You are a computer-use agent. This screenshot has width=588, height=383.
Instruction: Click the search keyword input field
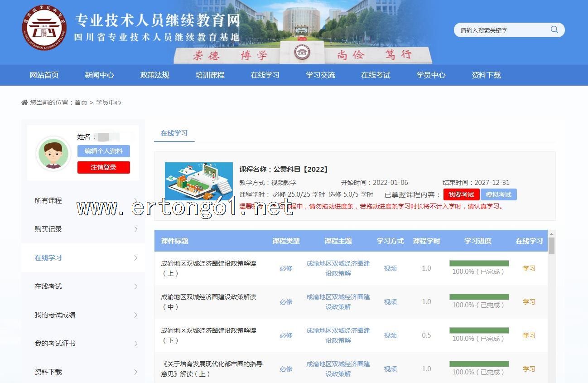[x=503, y=30]
